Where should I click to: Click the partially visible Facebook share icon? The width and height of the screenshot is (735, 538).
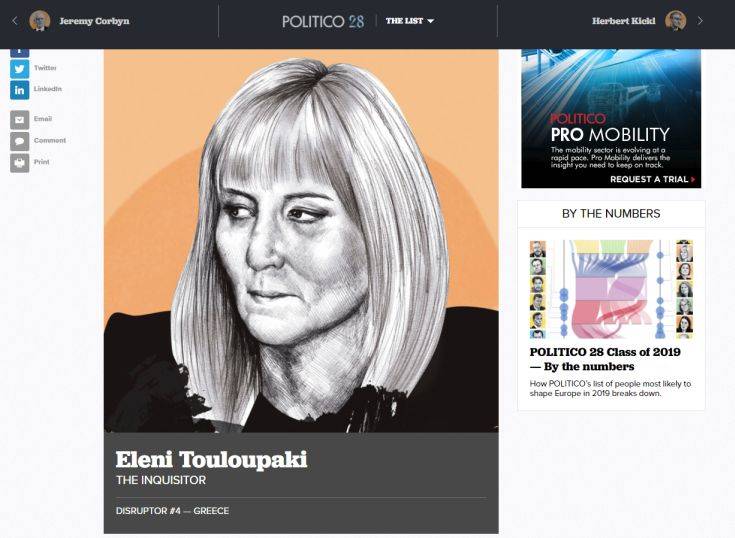point(19,53)
